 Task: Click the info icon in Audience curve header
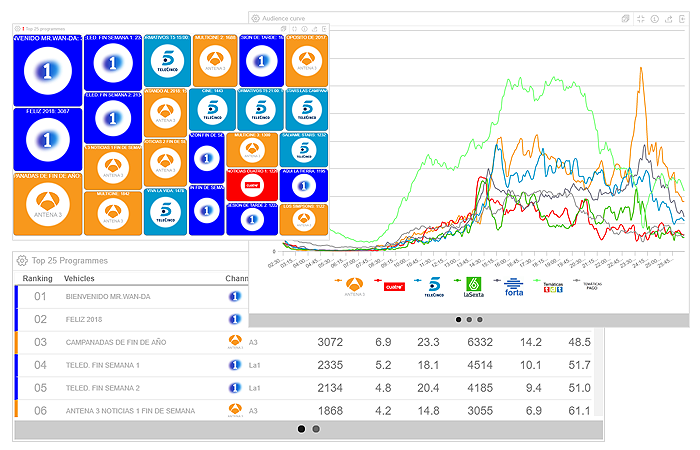(653, 18)
